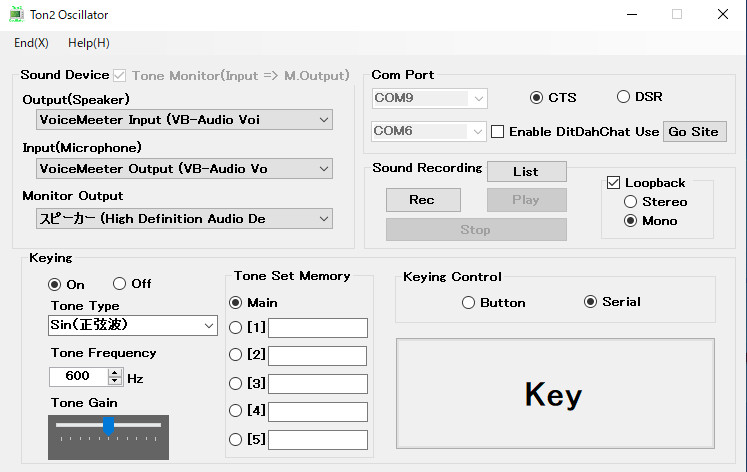747x472 pixels.
Task: Enable DitDahChat Use checkbox
Action: pyautogui.click(x=497, y=131)
